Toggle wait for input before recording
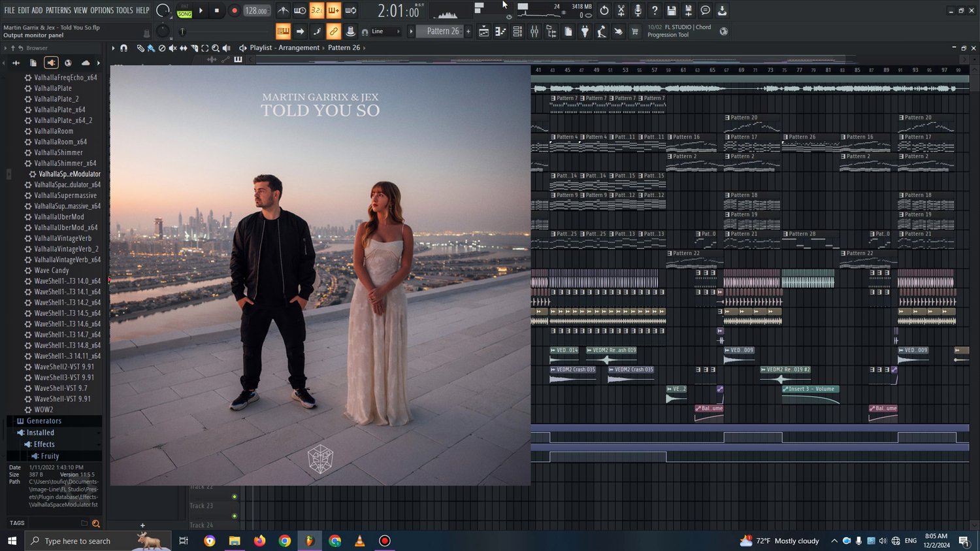The image size is (980, 551). click(x=300, y=10)
